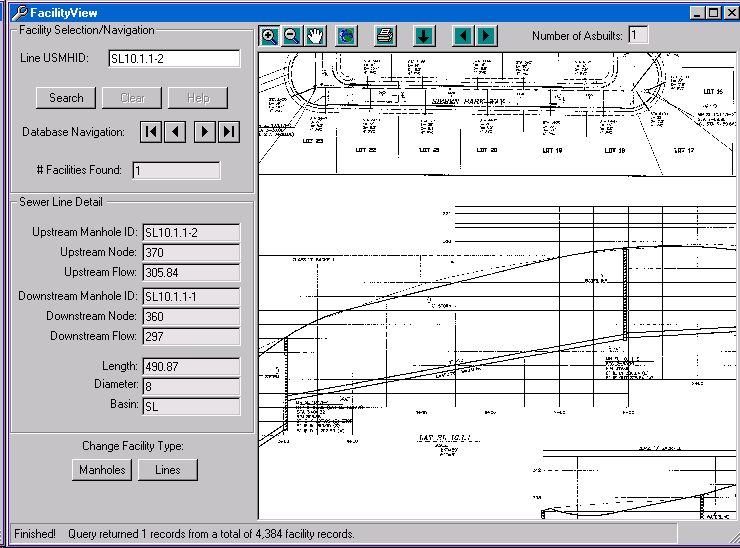Click the # Facilities Found field
This screenshot has height=548, width=740.
(176, 170)
